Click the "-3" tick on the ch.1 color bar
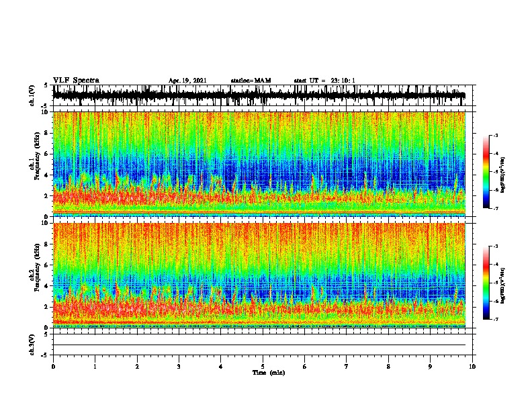 pyautogui.click(x=495, y=136)
